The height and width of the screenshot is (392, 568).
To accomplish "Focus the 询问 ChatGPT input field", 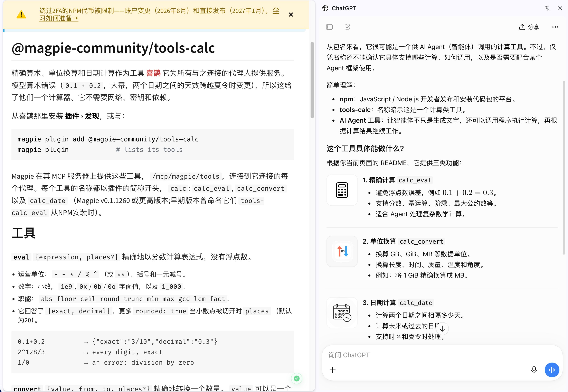I will pos(442,355).
